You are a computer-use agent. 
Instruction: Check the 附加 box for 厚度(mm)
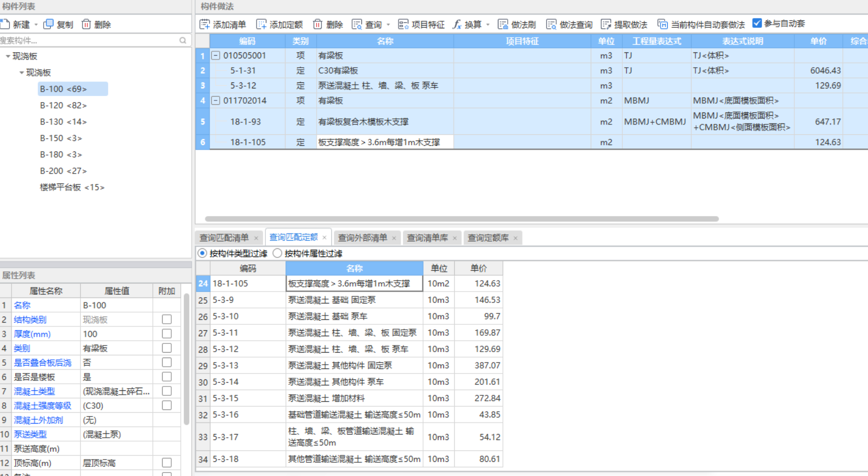coord(167,334)
